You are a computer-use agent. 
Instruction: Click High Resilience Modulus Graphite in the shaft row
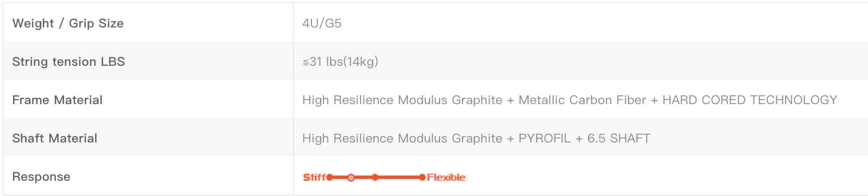(402, 139)
